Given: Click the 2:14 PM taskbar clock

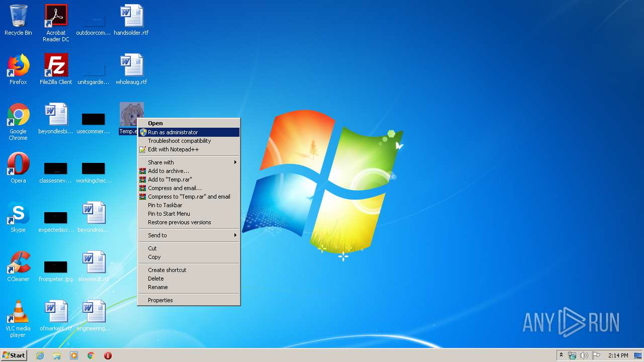Looking at the screenshot, I should click(618, 355).
